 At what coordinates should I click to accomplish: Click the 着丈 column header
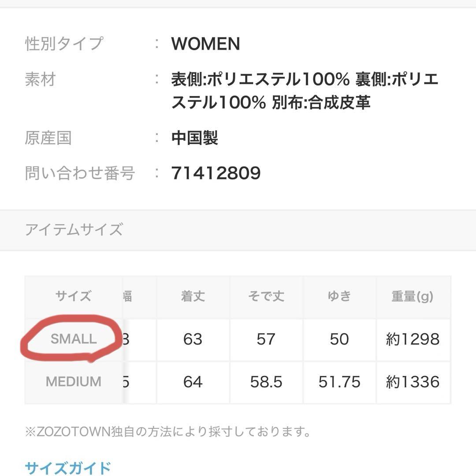pos(193,296)
